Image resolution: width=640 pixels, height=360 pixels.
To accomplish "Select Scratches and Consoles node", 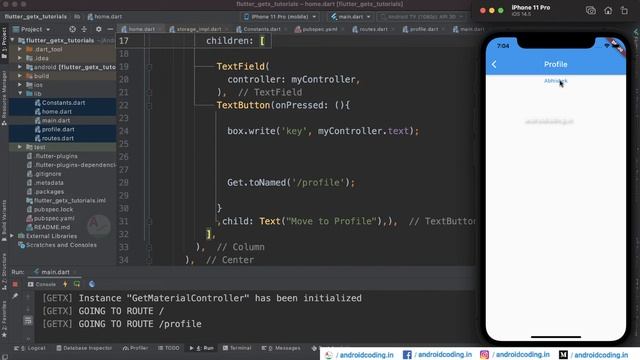I will click(61, 245).
